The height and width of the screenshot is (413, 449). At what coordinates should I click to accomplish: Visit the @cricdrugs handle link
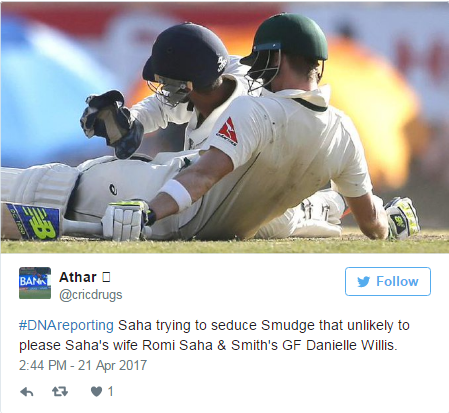(x=91, y=295)
